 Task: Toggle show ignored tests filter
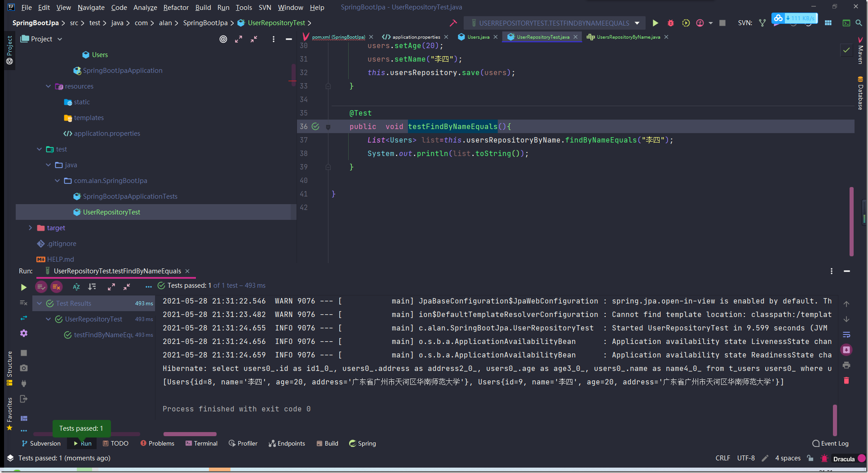(56, 286)
